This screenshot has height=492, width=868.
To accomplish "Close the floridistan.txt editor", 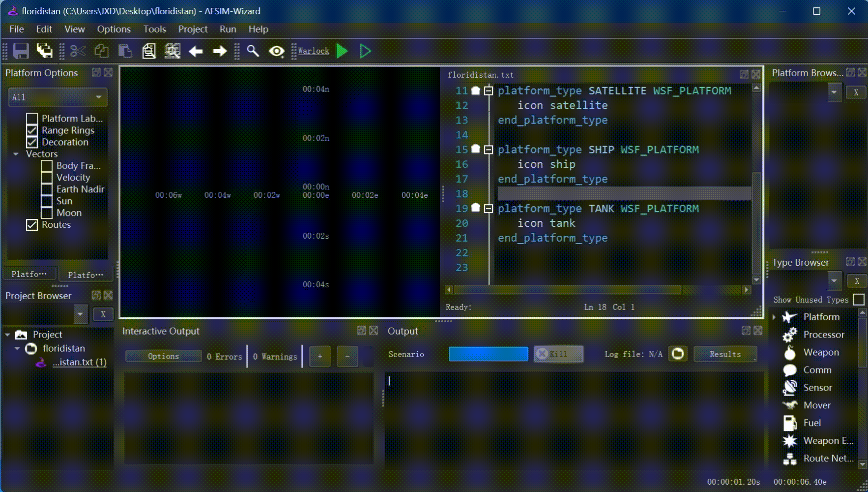I will tap(756, 74).
